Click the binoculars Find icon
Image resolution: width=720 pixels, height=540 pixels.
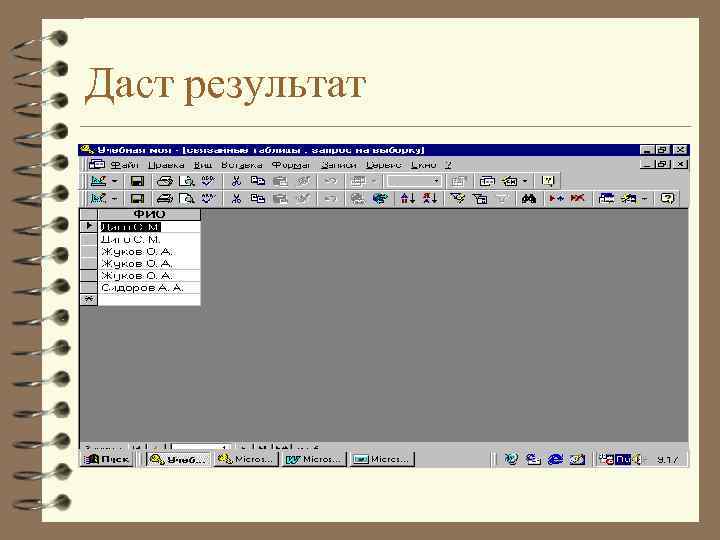(x=529, y=198)
